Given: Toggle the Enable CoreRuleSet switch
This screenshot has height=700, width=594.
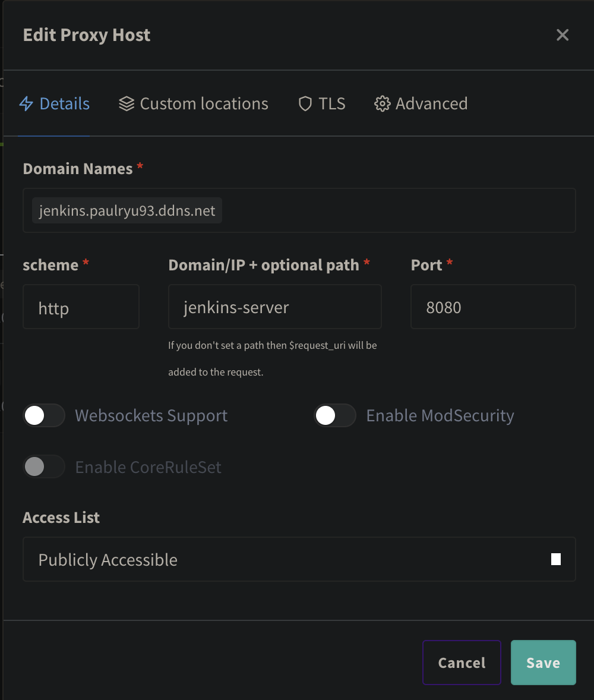Looking at the screenshot, I should pos(44,467).
